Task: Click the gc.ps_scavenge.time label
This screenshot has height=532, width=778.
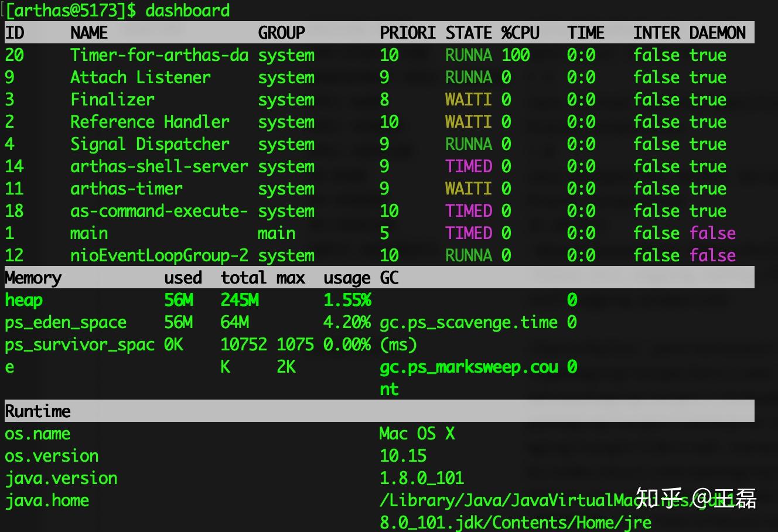Action: coord(469,323)
